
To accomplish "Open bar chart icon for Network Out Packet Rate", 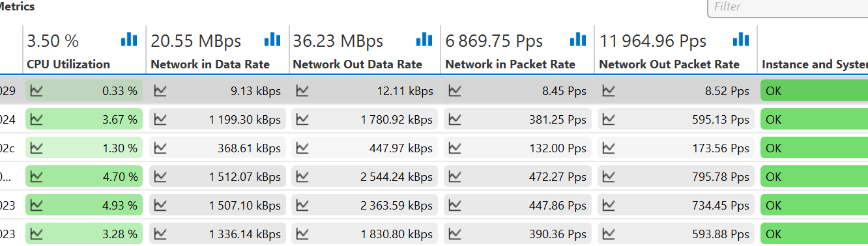I will click(x=740, y=40).
